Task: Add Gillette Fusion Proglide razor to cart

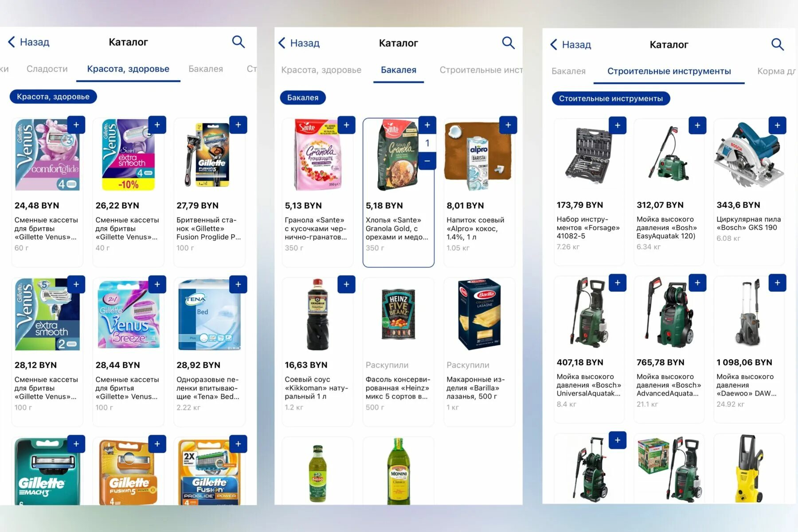Action: (238, 125)
